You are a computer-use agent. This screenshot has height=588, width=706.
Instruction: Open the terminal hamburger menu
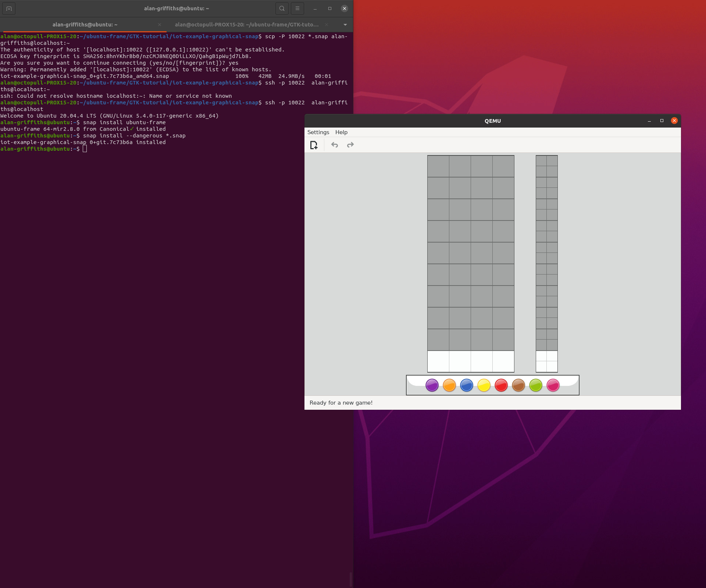(297, 8)
